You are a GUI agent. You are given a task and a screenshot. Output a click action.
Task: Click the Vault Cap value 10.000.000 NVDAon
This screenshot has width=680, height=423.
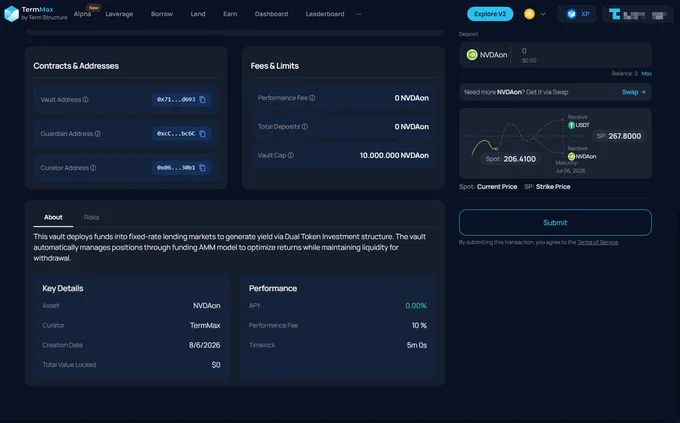pos(394,155)
